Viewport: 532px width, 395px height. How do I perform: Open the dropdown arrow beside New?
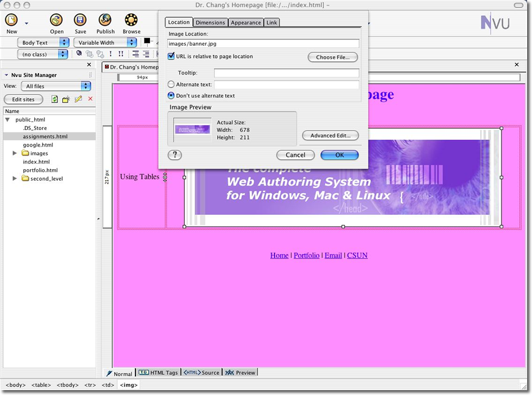point(26,23)
